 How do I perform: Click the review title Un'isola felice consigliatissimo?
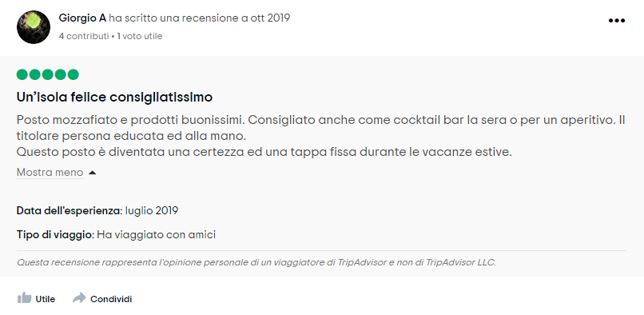pyautogui.click(x=114, y=97)
